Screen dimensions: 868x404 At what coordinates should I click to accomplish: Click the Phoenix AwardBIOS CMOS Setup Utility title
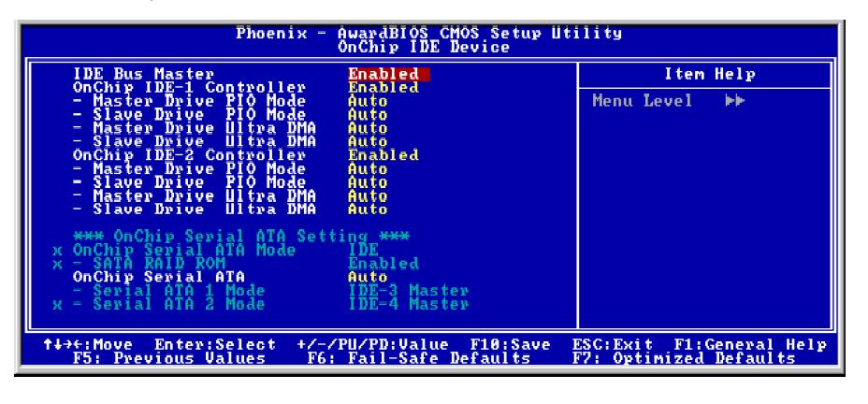click(429, 34)
